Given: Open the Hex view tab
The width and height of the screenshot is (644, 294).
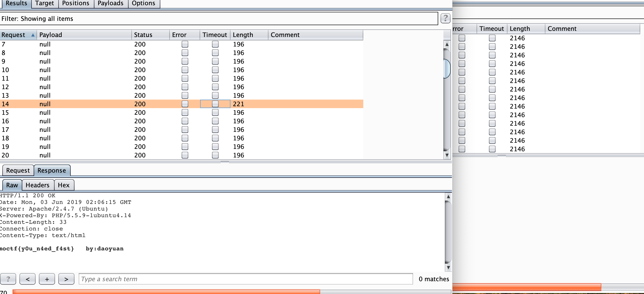Looking at the screenshot, I should click(64, 185).
